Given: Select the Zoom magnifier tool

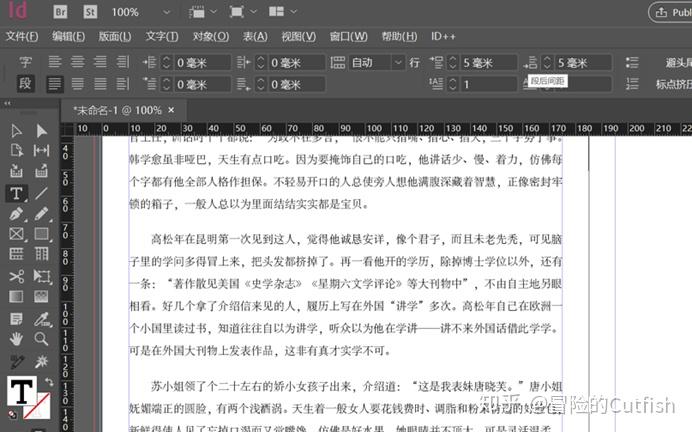Looking at the screenshot, I should 41,339.
